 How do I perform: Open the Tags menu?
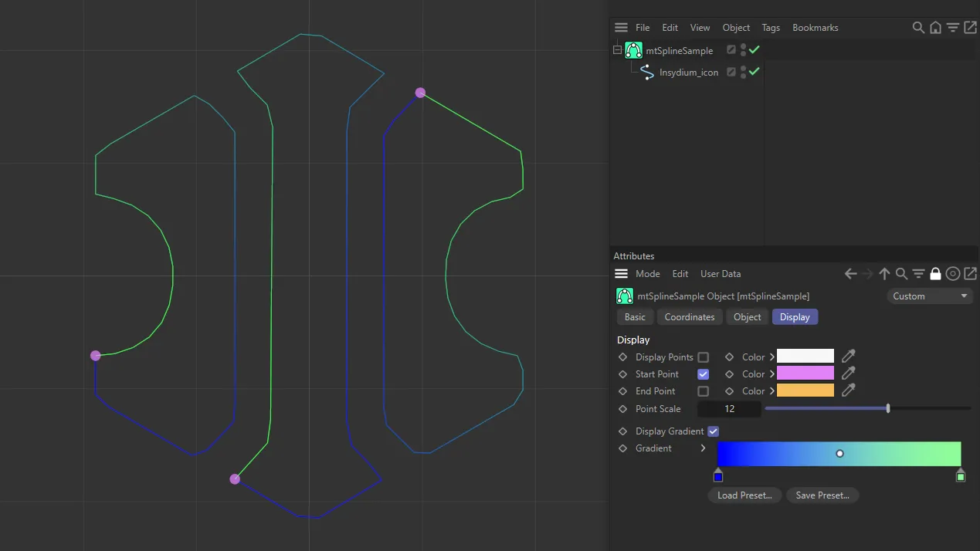[x=770, y=27]
